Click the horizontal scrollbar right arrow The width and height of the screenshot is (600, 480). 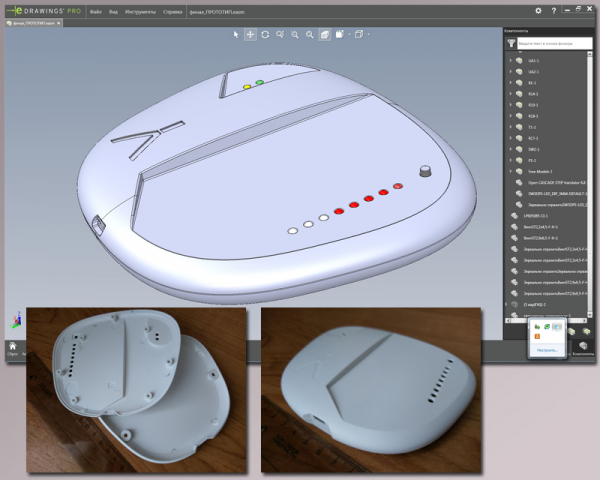[x=584, y=320]
